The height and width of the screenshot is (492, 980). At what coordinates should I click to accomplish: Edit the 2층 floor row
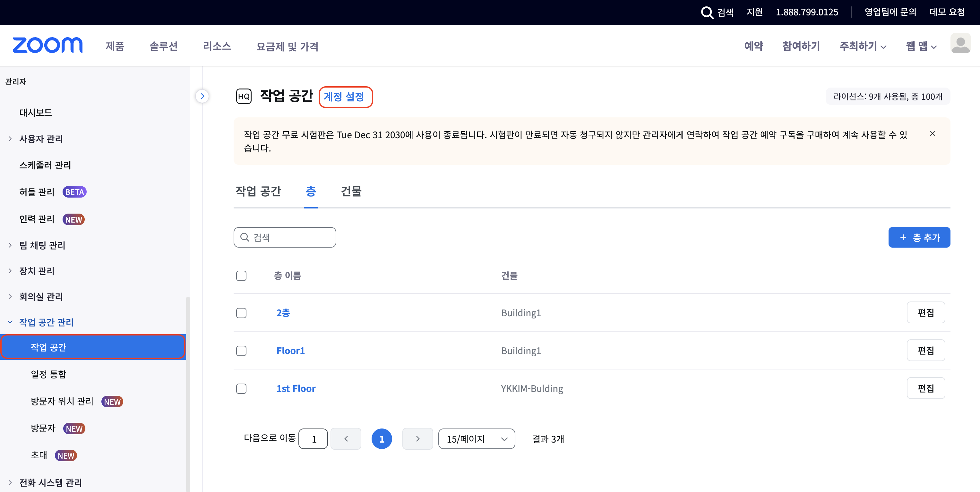[x=925, y=312]
